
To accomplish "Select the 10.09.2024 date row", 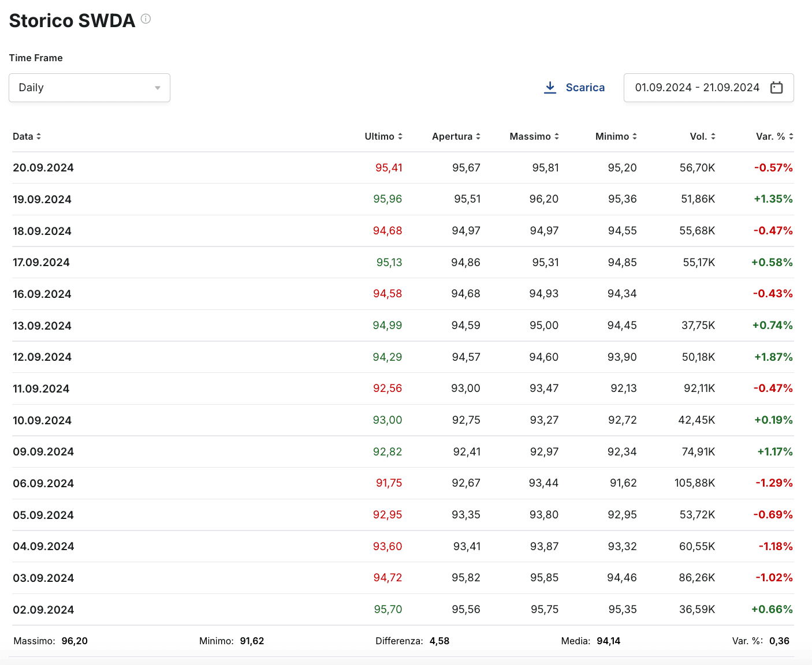I will tap(403, 420).
